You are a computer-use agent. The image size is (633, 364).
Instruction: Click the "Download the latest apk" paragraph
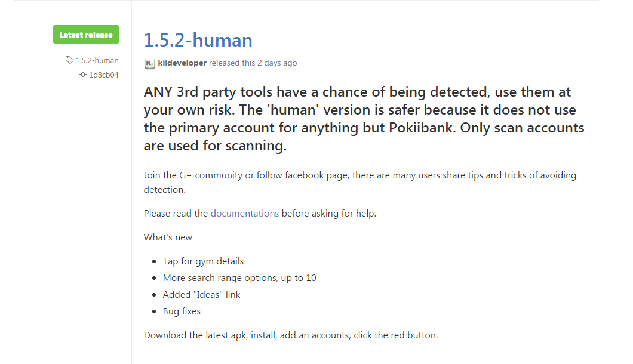pyautogui.click(x=291, y=335)
